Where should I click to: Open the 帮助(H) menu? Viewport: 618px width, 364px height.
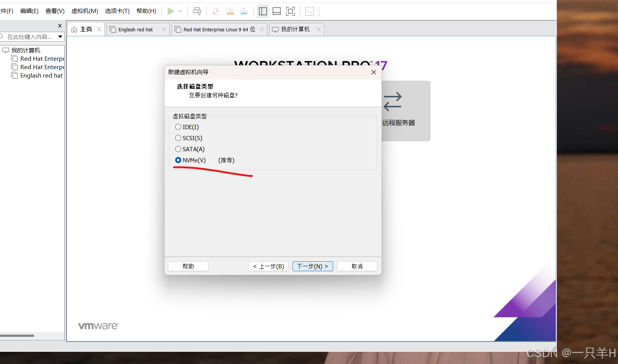(146, 11)
